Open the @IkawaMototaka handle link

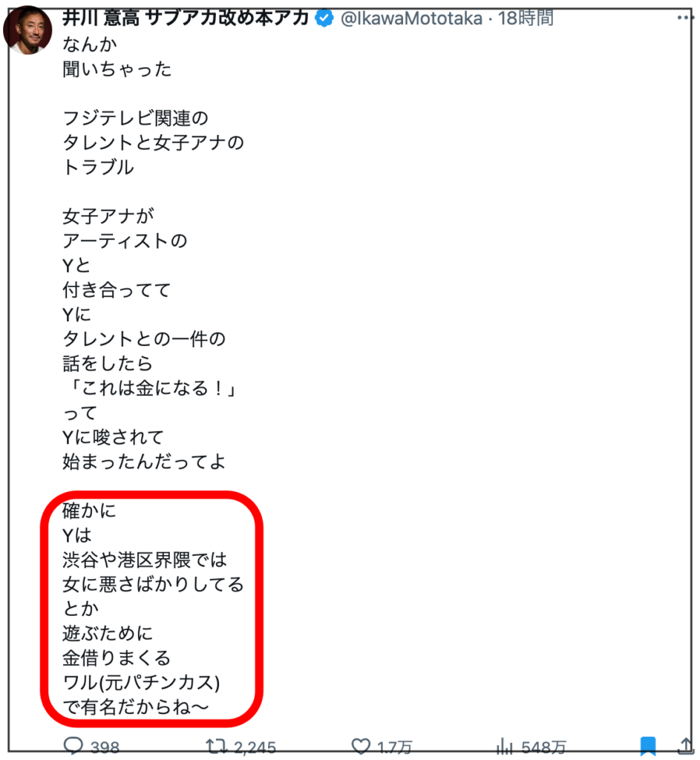pos(411,19)
